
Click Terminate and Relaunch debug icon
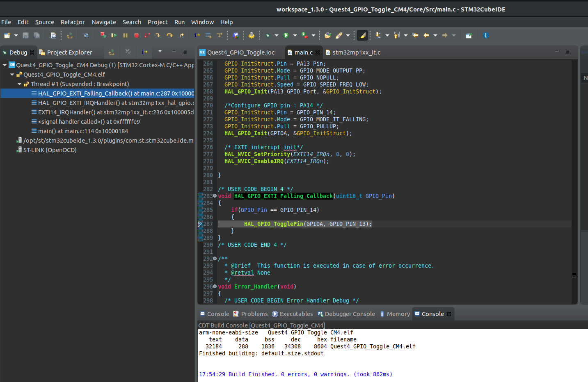tap(103, 36)
